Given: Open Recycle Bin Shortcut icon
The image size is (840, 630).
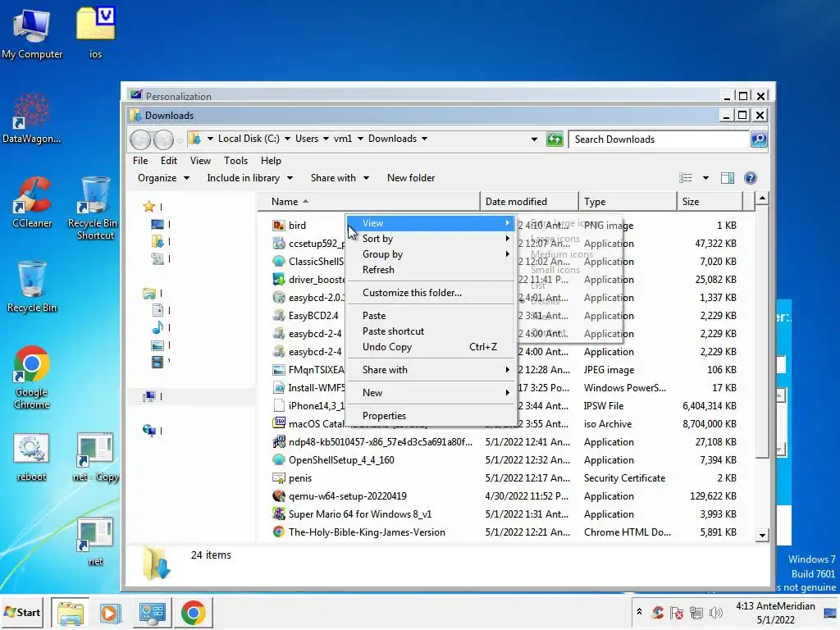Looking at the screenshot, I should (x=95, y=208).
